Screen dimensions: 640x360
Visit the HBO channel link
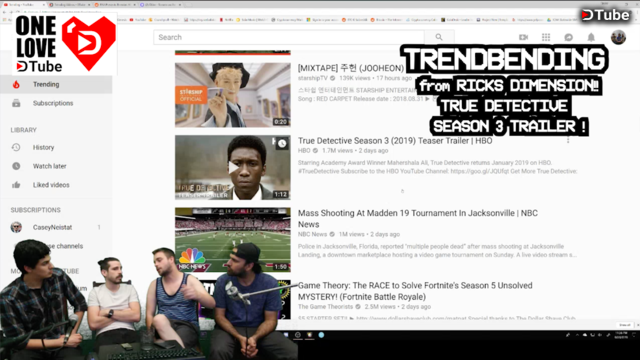click(304, 151)
